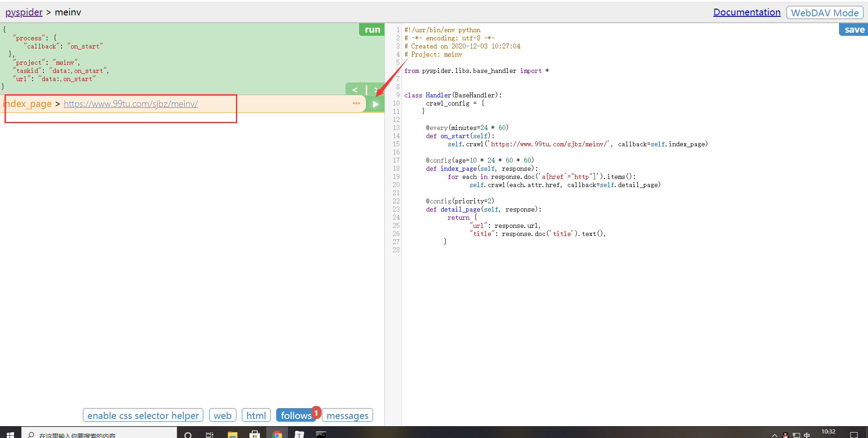The height and width of the screenshot is (438, 868).
Task: Click the 'def index_page(self, response):' line
Action: [x=482, y=168]
